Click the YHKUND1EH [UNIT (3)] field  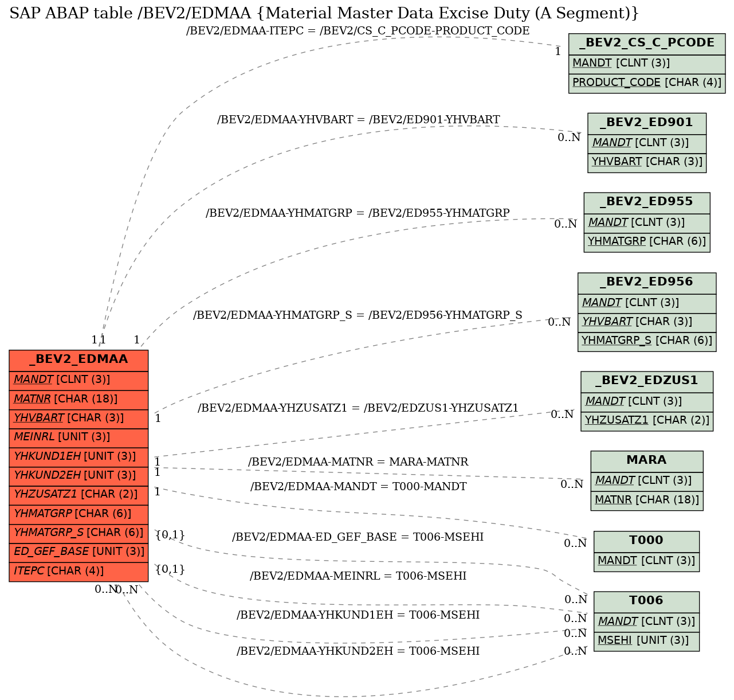click(78, 456)
